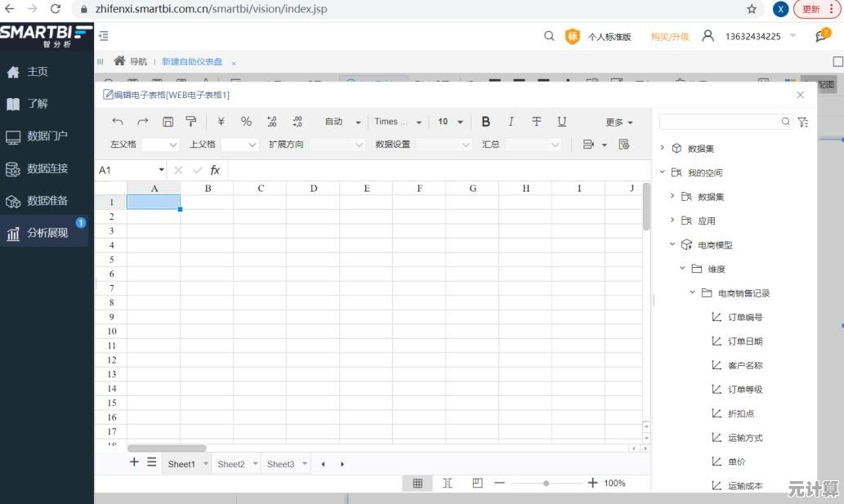Viewport: 844px width, 504px height.
Task: Click the 更新 button in browser bar
Action: tap(811, 8)
